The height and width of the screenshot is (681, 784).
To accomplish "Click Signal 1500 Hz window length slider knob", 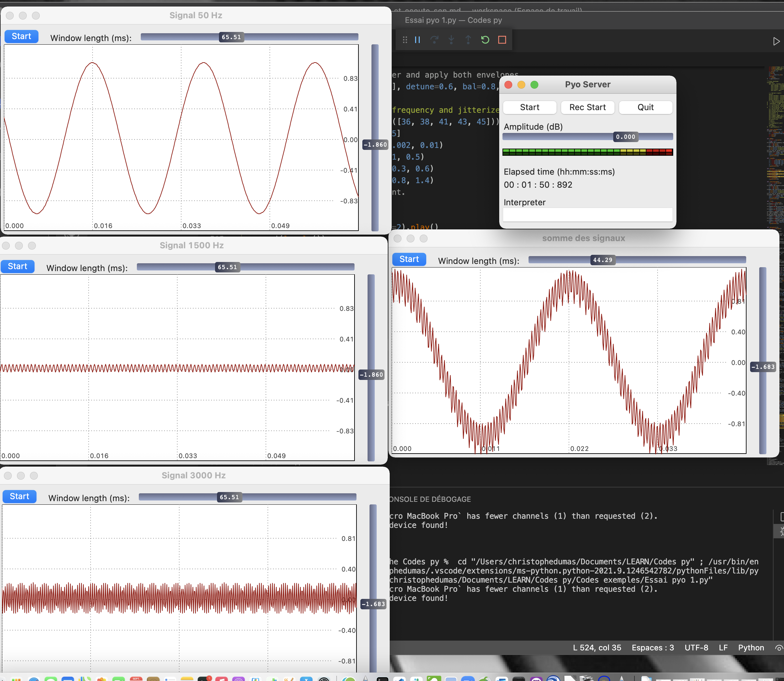I will [227, 267].
